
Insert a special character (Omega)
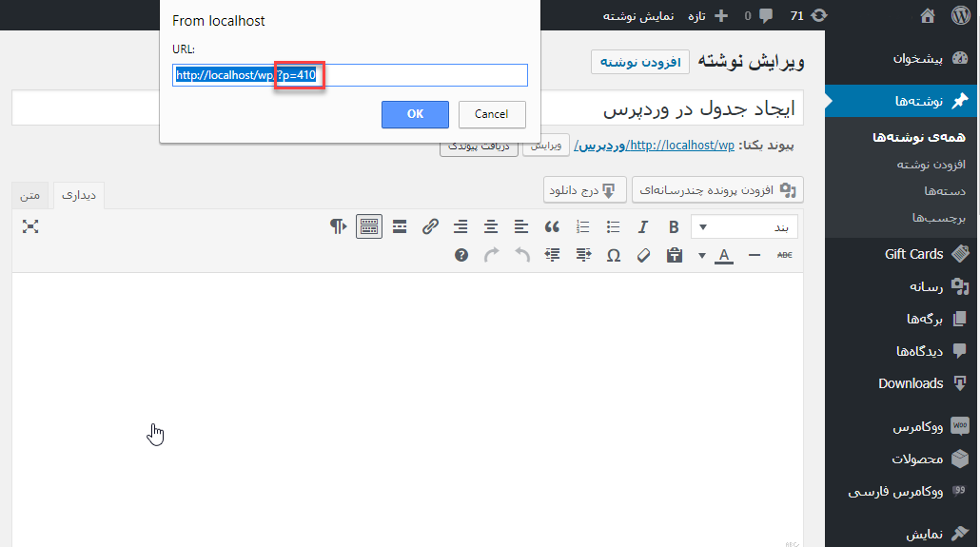click(x=613, y=255)
